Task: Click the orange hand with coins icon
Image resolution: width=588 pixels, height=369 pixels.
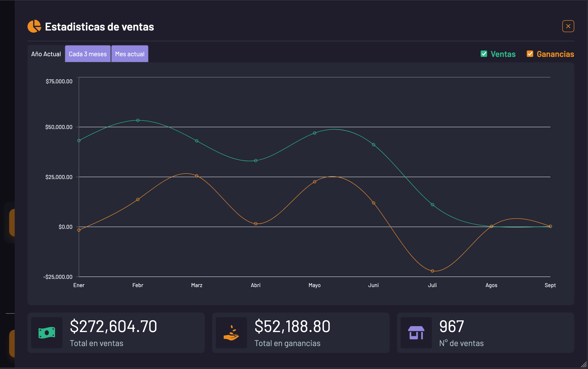Action: 231,333
